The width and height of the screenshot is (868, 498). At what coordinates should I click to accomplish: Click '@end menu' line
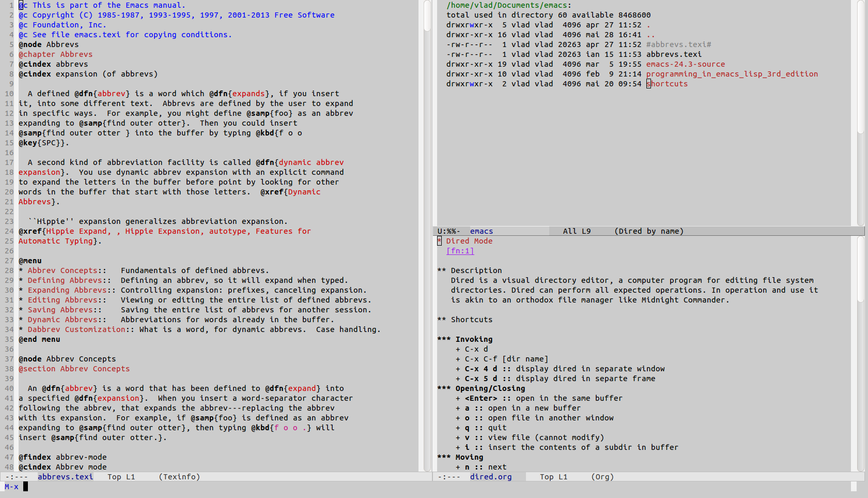point(39,339)
